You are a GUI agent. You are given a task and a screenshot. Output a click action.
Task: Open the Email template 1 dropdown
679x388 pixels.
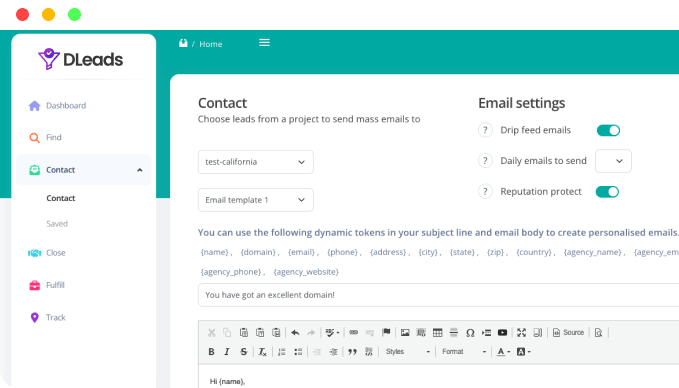click(x=255, y=200)
